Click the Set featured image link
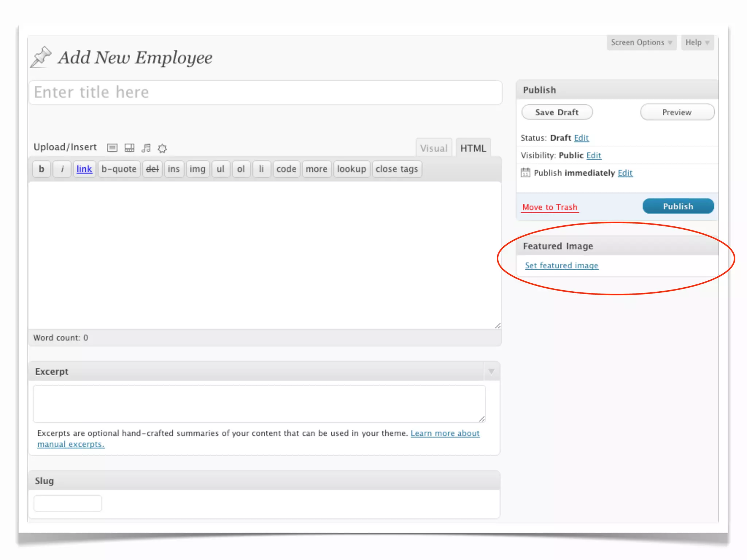The height and width of the screenshot is (560, 747). [561, 266]
